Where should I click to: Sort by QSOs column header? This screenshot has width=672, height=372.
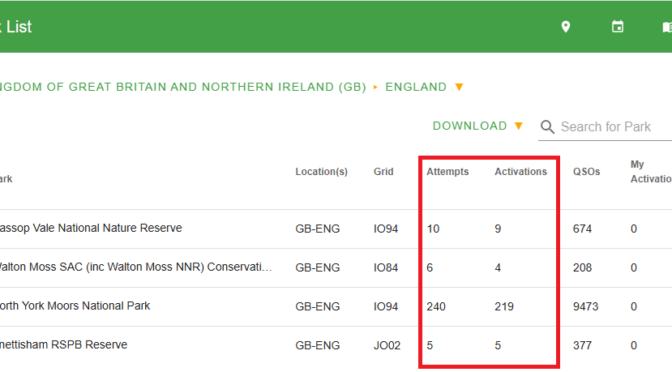[x=586, y=171]
